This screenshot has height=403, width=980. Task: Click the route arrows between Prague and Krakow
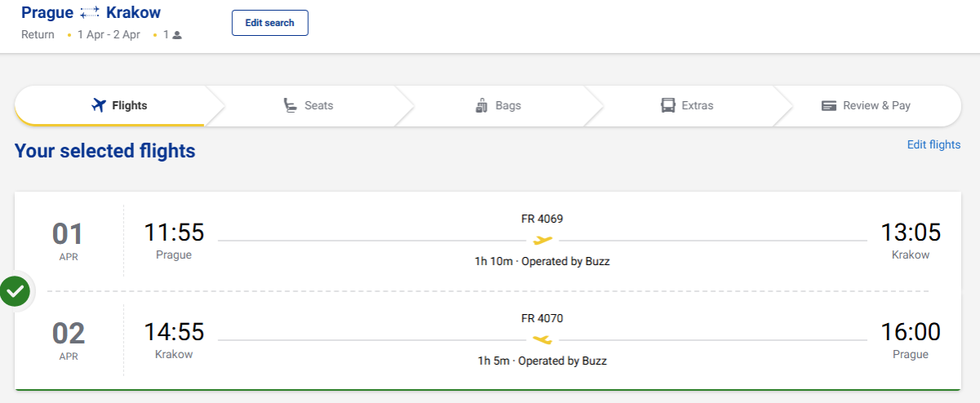[90, 12]
